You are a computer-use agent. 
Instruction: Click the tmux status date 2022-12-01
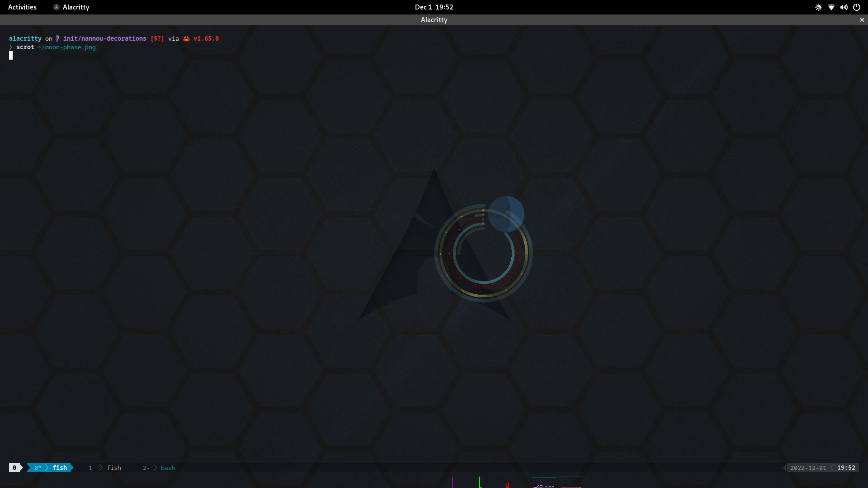(808, 468)
